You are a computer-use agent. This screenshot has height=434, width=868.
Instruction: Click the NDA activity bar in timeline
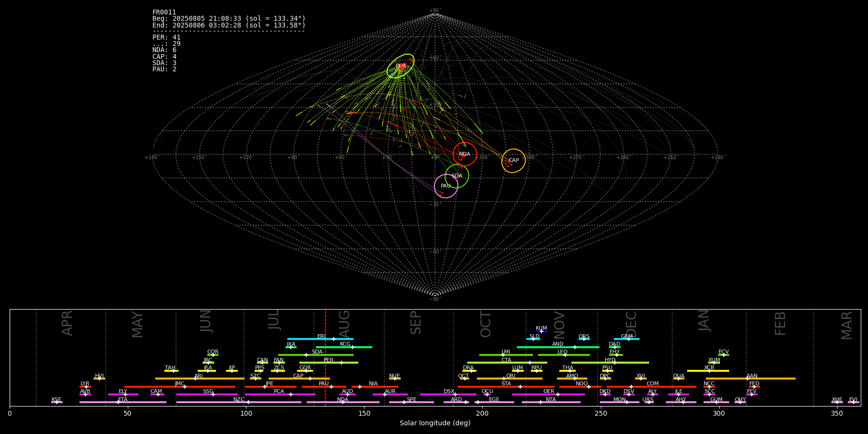click(x=343, y=402)
